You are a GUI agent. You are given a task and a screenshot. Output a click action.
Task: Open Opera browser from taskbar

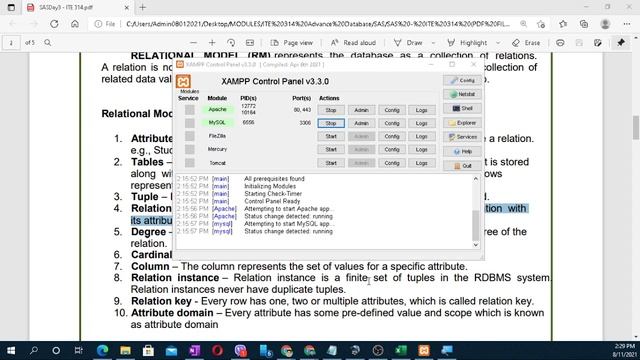tap(218, 351)
